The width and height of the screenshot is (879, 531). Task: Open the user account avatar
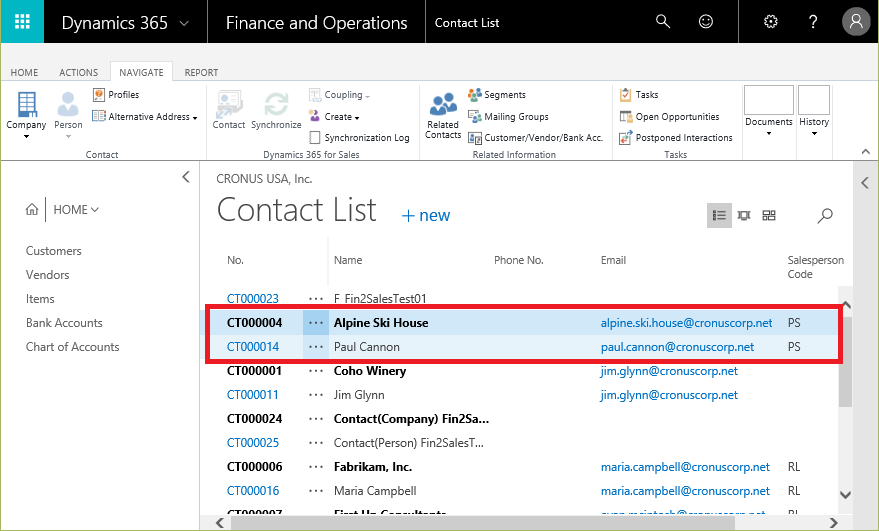click(x=856, y=22)
